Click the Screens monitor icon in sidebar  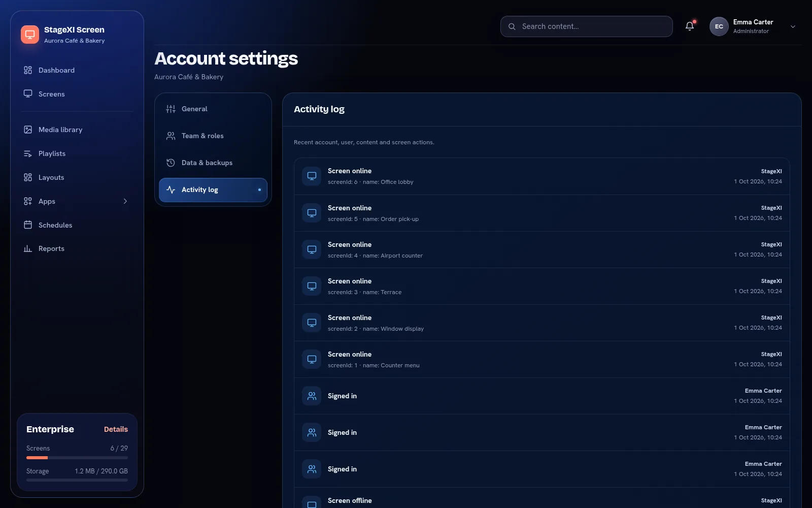coord(28,94)
